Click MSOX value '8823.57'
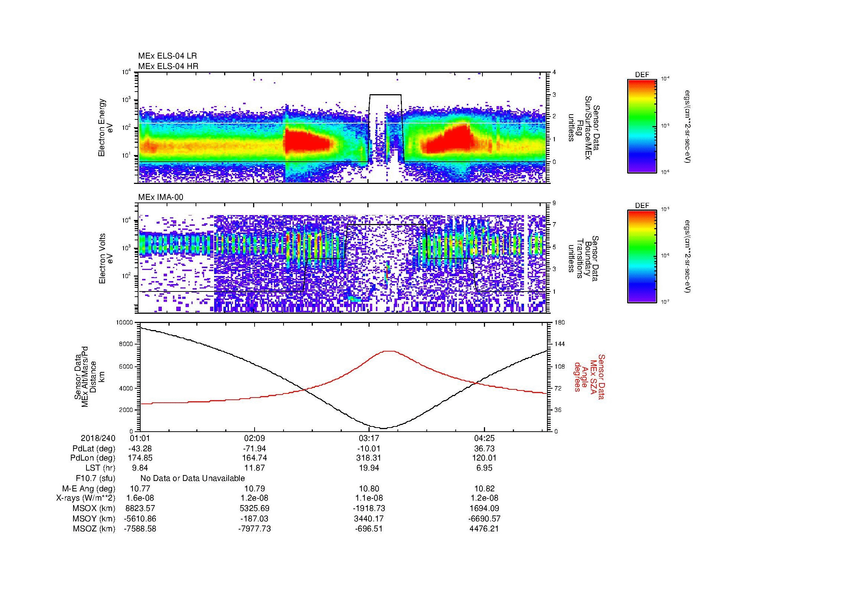868x613 pixels. pos(140,508)
